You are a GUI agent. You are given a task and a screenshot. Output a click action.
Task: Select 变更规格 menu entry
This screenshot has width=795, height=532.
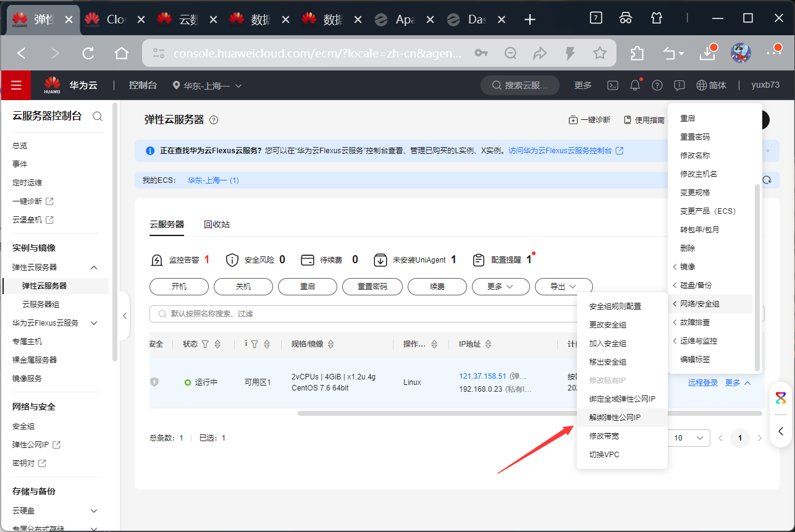click(712, 193)
